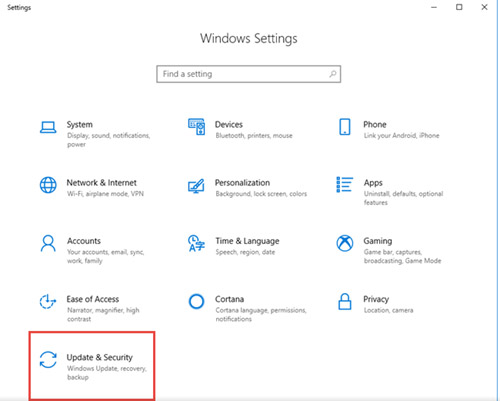The height and width of the screenshot is (401, 500).
Task: Open the Gaming Xbox icon
Action: (x=345, y=243)
